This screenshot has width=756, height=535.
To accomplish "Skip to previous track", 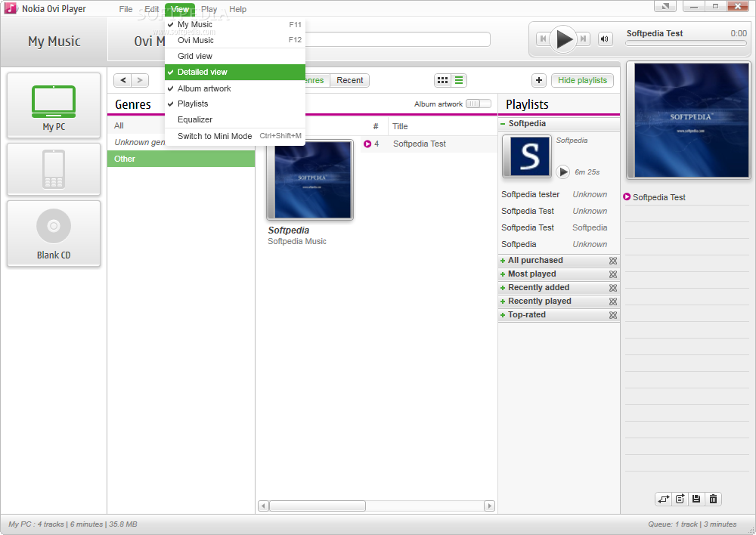I will click(x=543, y=39).
